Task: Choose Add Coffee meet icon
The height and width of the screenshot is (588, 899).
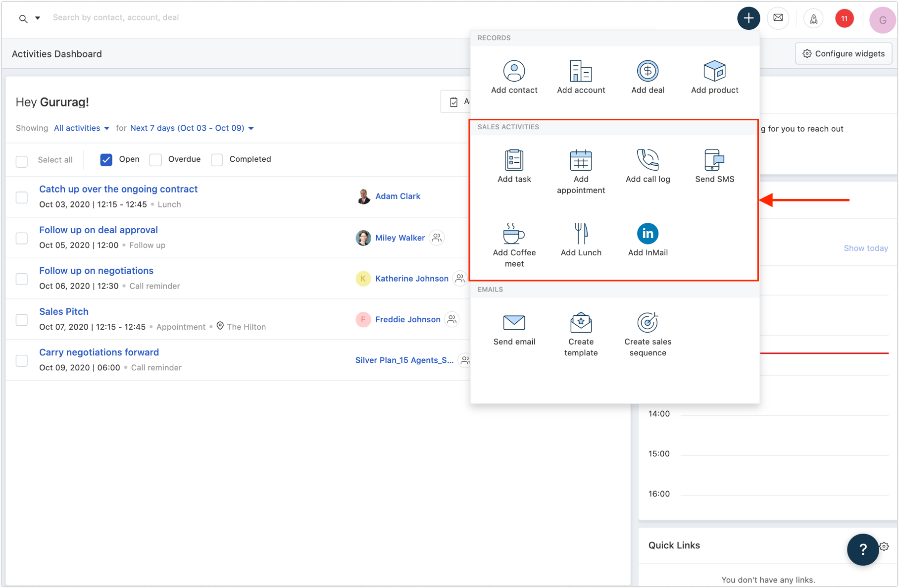Action: [x=514, y=234]
